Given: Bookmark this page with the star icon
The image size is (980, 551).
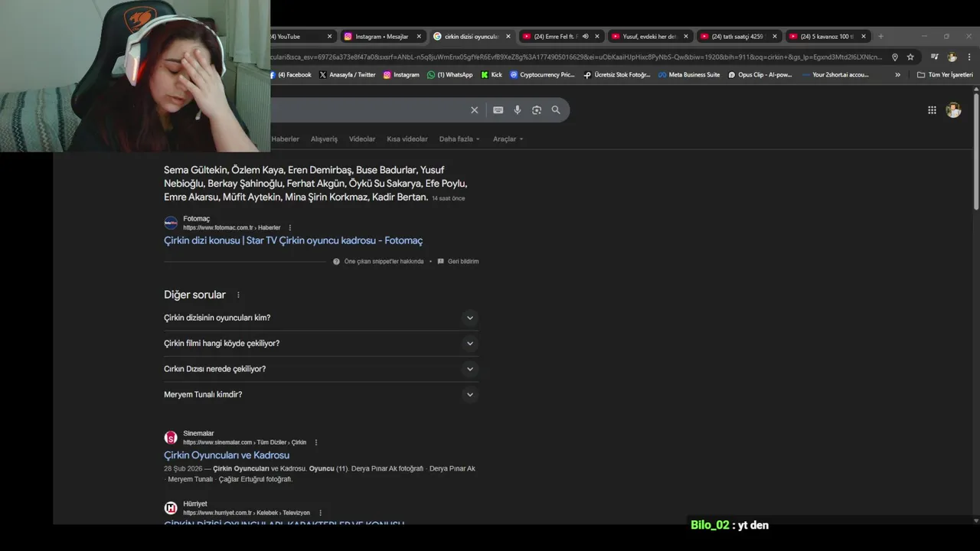Looking at the screenshot, I should pos(910,57).
